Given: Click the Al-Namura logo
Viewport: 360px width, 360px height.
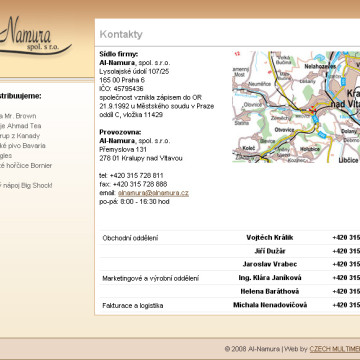Looking at the screenshot, I should point(35,36).
